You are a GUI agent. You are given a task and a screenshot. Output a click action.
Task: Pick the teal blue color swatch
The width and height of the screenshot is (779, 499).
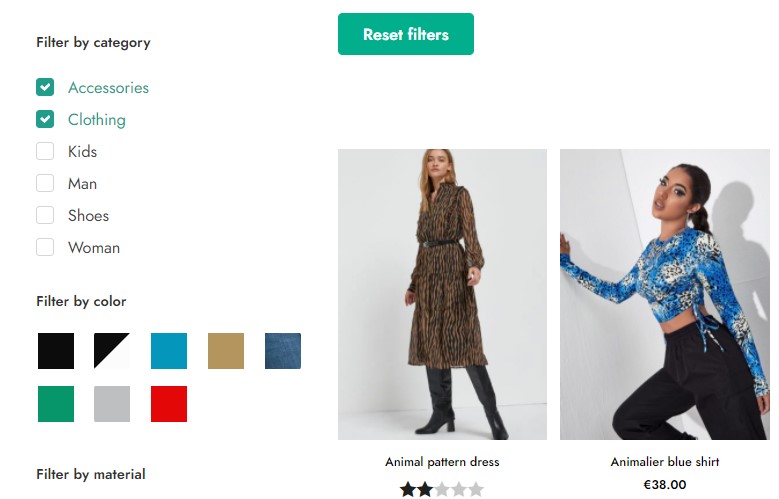point(169,351)
